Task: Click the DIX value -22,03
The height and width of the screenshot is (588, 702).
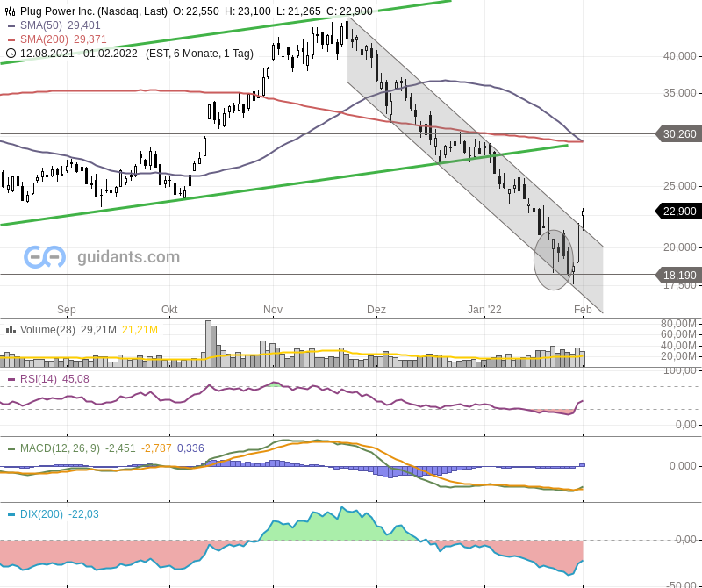Action: [83, 514]
